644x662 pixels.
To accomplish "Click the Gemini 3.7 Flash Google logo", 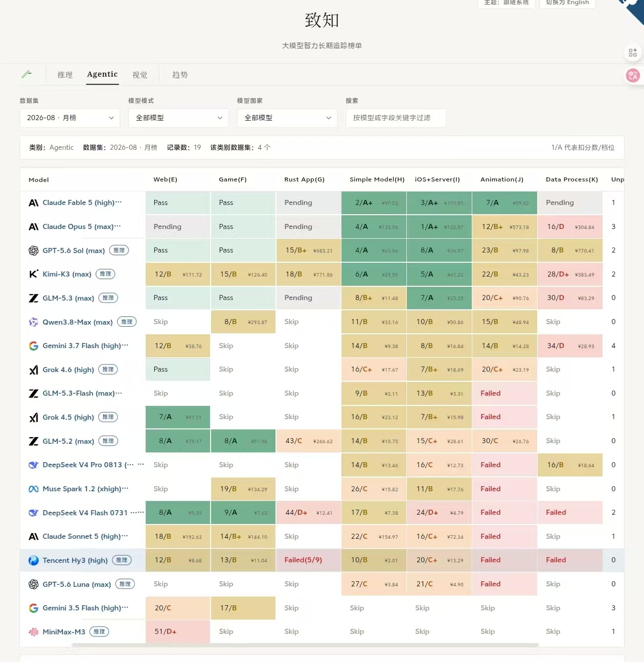I will (34, 346).
